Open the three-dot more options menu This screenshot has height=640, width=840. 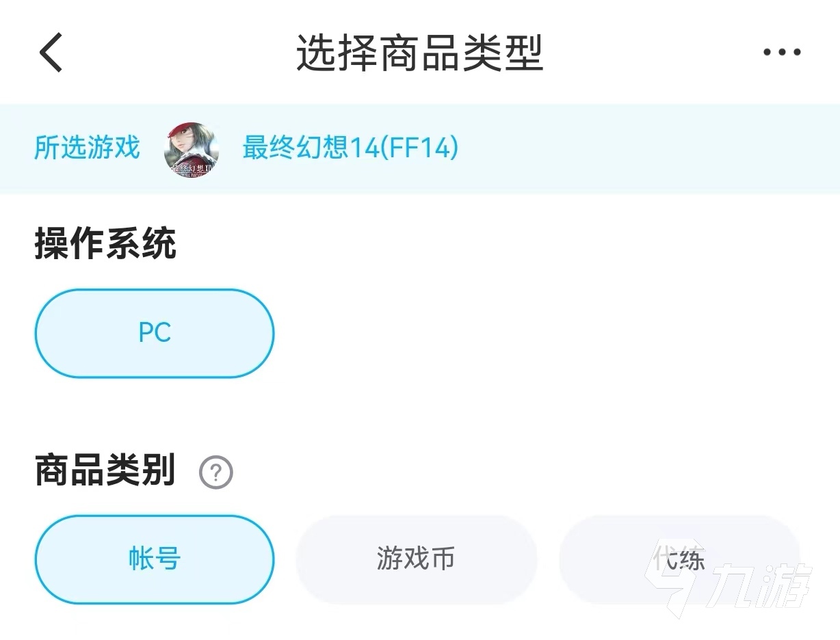[782, 52]
